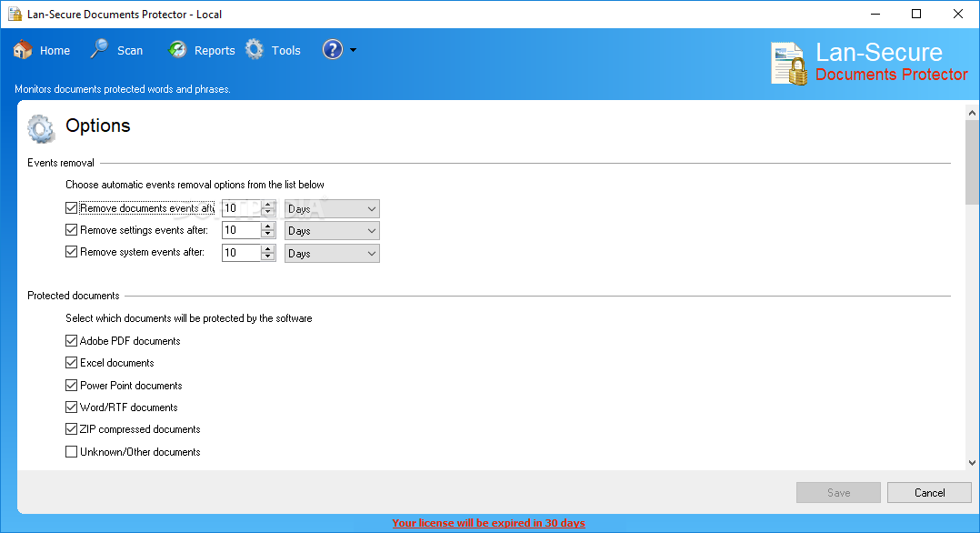This screenshot has height=533, width=980.
Task: Enable Unknown/Other documents checkbox
Action: pos(71,451)
